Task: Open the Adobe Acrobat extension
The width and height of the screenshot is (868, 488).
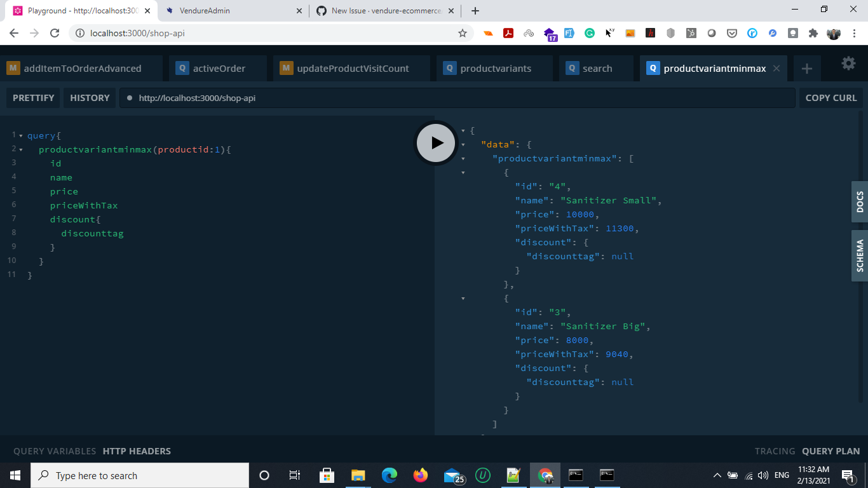Action: [508, 32]
